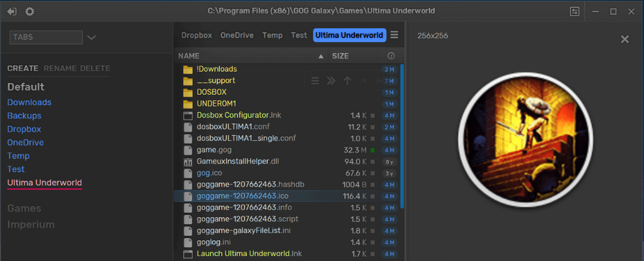Toggle the dual-pane layout icon in title bar
644x261 pixels.
(575, 12)
